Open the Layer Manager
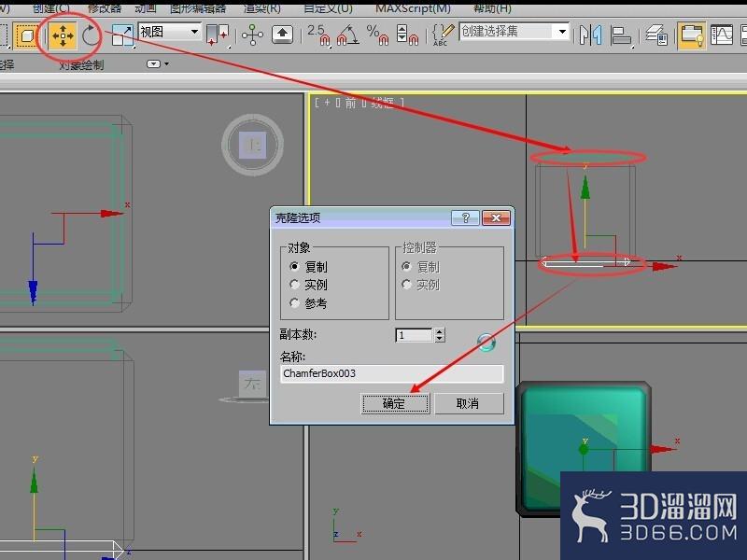This screenshot has width=747, height=560. point(656,35)
